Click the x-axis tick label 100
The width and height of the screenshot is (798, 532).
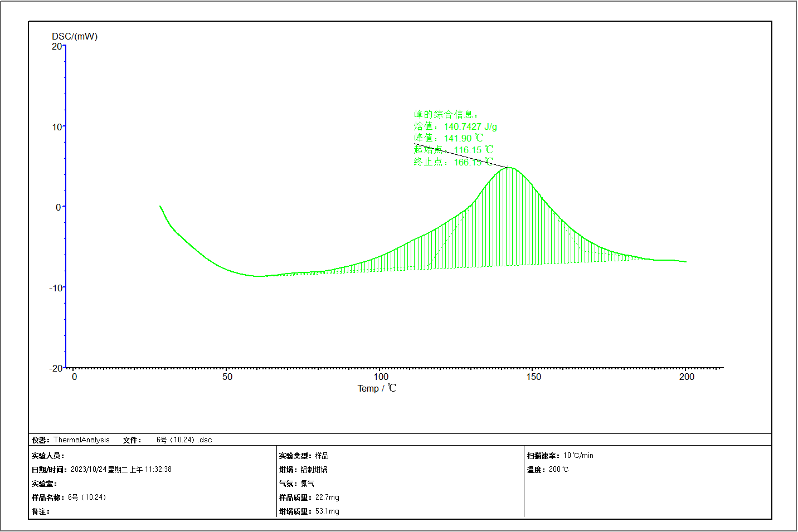point(381,377)
